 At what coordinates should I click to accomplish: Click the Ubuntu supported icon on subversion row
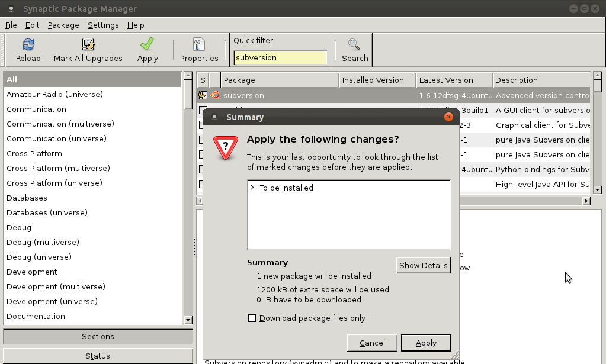[215, 95]
